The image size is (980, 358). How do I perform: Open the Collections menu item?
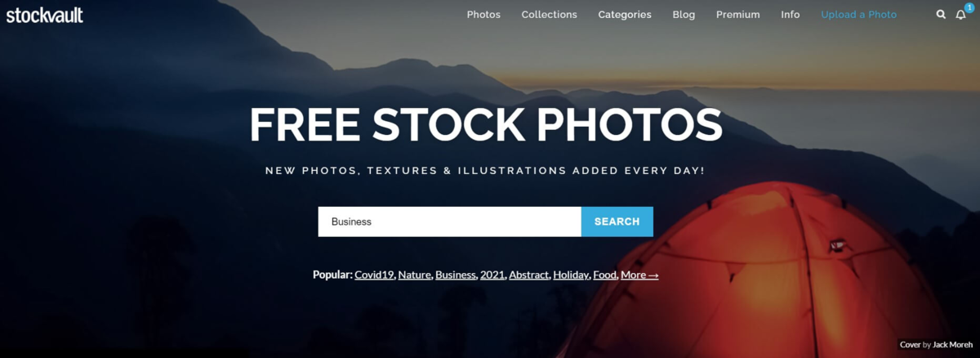[549, 15]
